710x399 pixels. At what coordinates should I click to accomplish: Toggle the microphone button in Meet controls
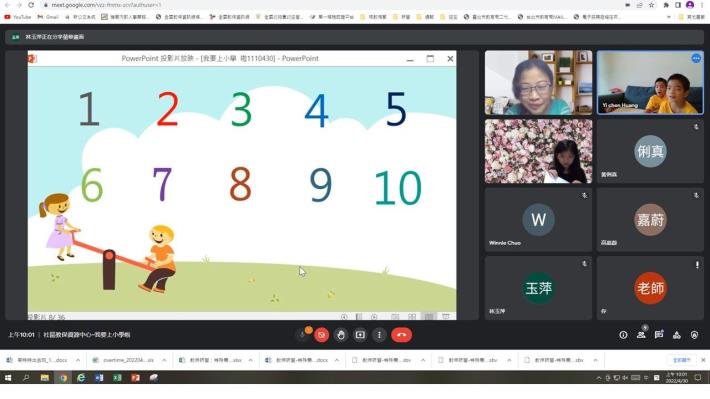pyautogui.click(x=302, y=335)
